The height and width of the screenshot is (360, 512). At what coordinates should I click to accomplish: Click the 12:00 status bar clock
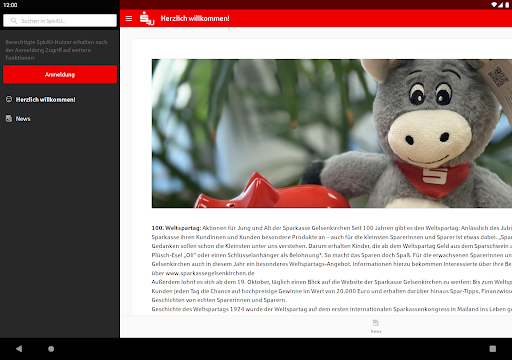(x=10, y=5)
